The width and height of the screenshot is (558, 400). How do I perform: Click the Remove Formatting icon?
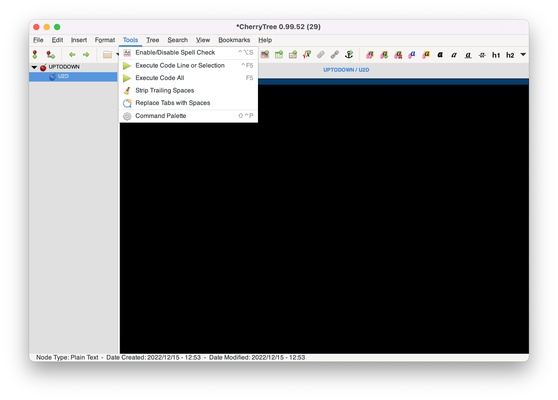click(x=398, y=55)
